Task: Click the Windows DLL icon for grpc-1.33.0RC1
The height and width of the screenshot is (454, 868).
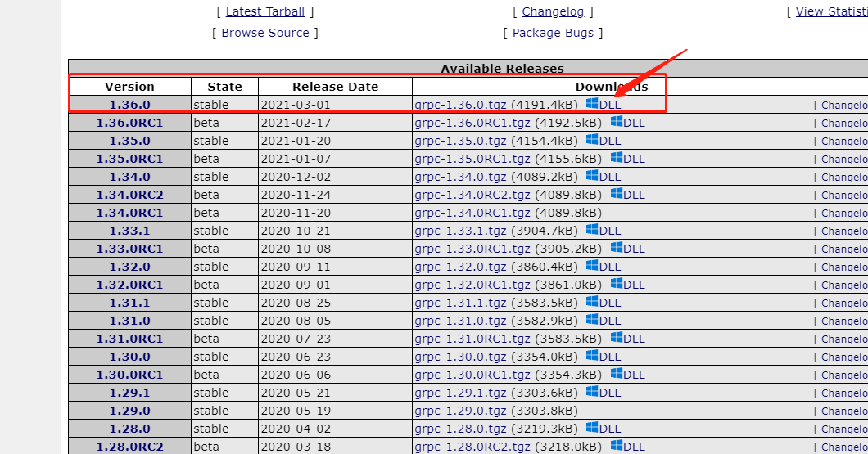Action: [616, 247]
